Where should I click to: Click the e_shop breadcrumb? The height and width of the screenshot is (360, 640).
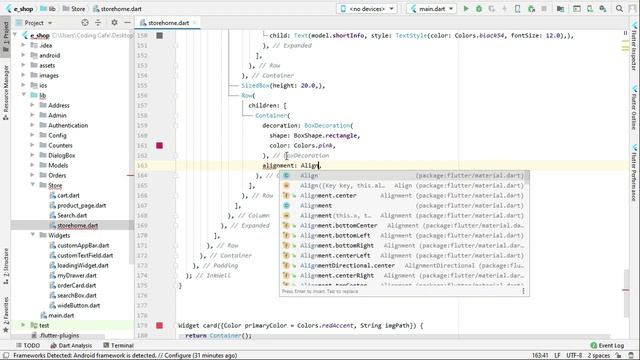click(x=20, y=9)
